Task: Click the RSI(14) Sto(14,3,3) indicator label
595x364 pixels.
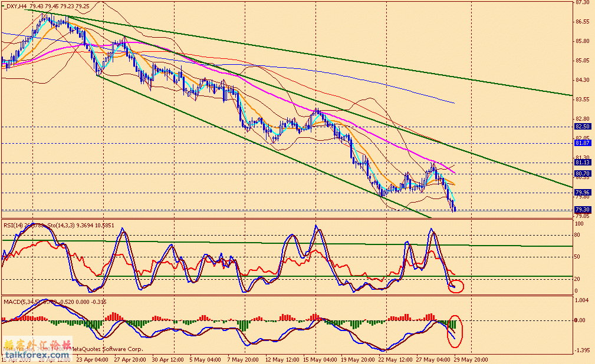Action: point(59,225)
